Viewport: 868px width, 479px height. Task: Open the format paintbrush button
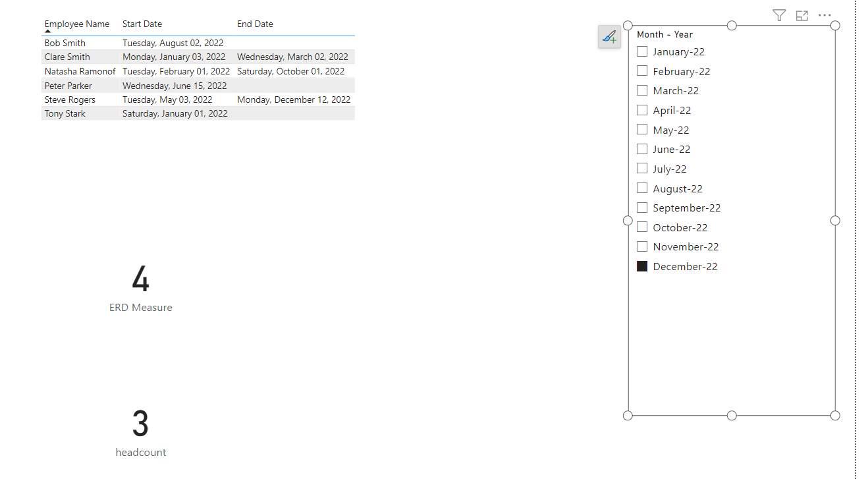click(x=609, y=36)
